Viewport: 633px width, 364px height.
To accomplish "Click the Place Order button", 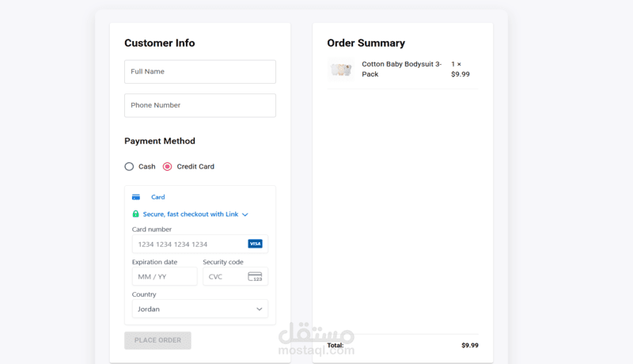I will click(157, 340).
